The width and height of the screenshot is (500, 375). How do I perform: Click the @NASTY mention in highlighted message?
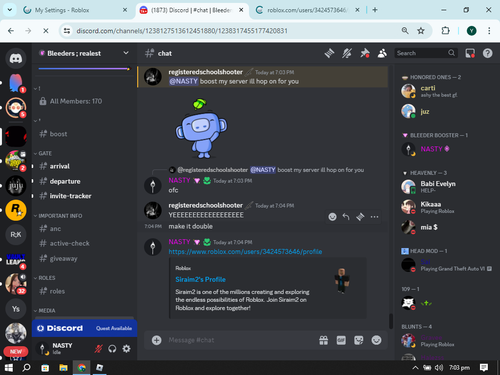point(183,81)
